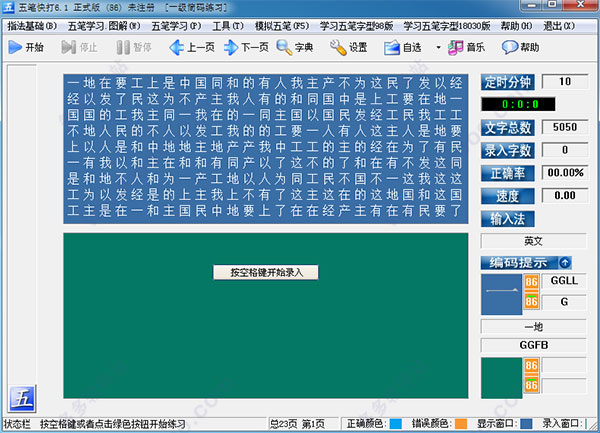Click the 定时分钟 button
Screen dimensions: 600x433
coord(507,82)
